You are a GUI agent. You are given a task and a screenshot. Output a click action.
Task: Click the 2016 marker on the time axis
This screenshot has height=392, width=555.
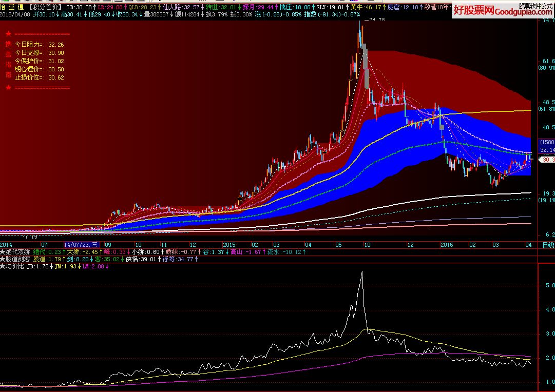point(447,244)
